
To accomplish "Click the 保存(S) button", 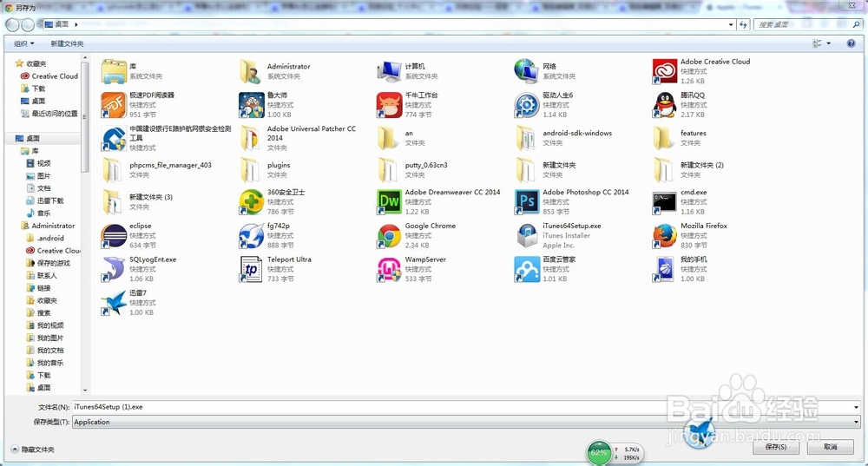I will click(775, 447).
